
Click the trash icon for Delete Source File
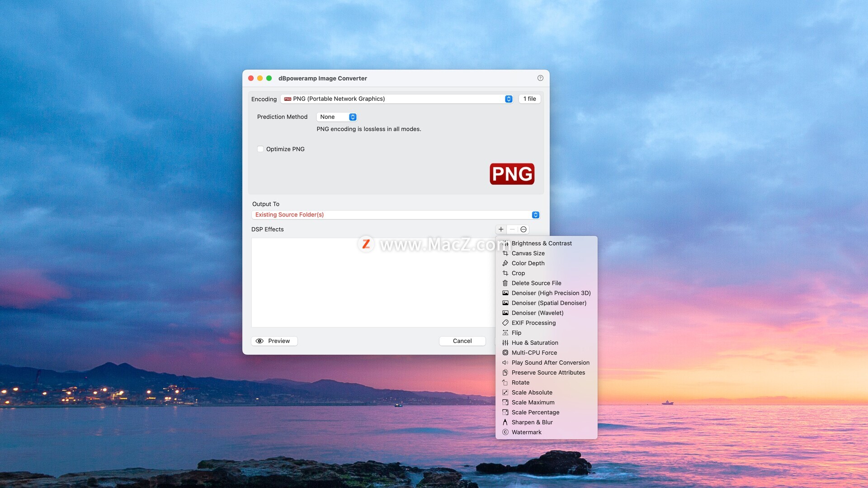(505, 283)
